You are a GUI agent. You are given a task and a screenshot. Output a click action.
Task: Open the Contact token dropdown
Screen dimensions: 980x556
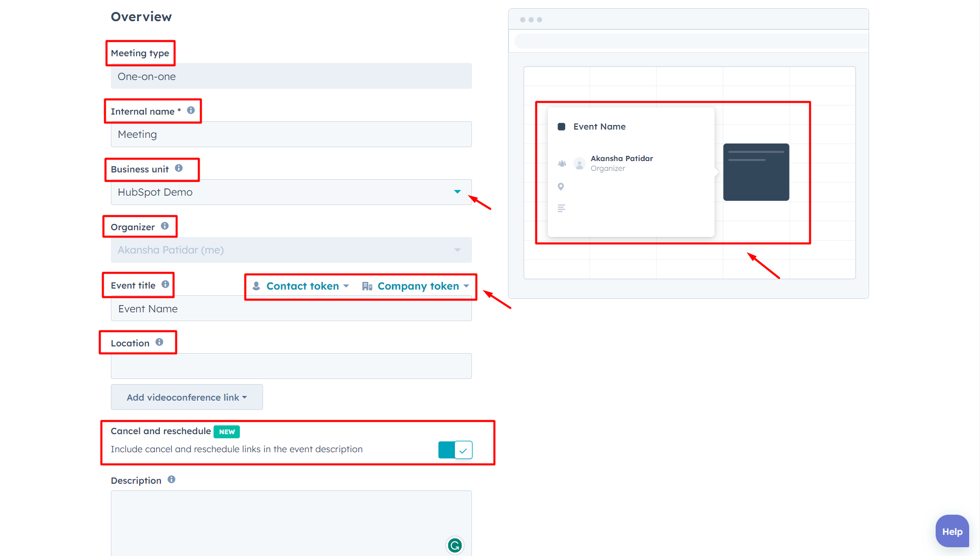[x=301, y=286]
